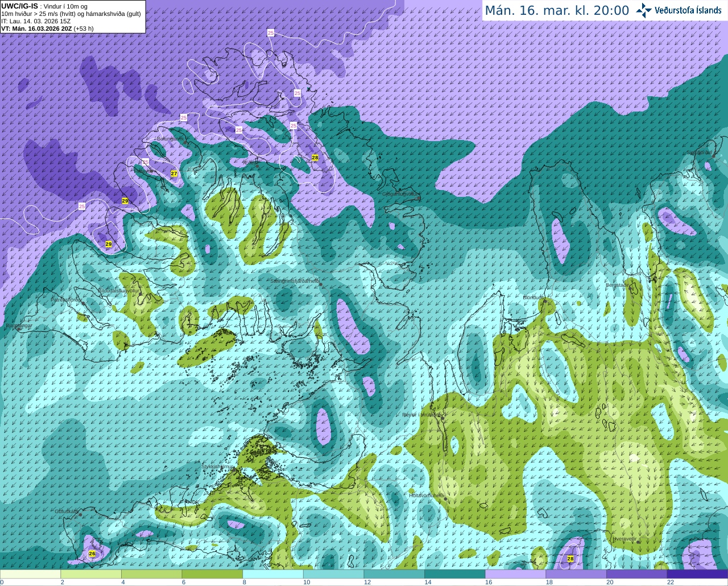Click the 12–14 m/s teal legend swatch
Image resolution: width=728 pixels, height=586 pixels.
(394, 574)
